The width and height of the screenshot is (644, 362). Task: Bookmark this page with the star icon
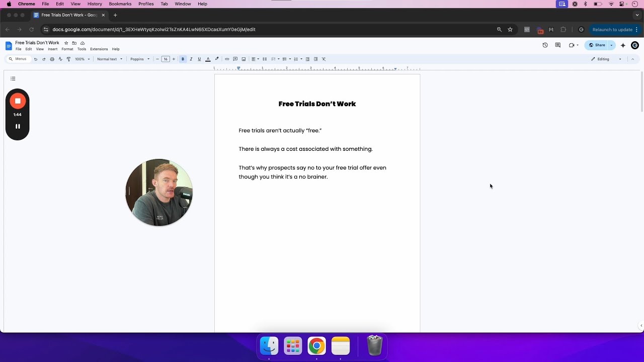point(510,30)
